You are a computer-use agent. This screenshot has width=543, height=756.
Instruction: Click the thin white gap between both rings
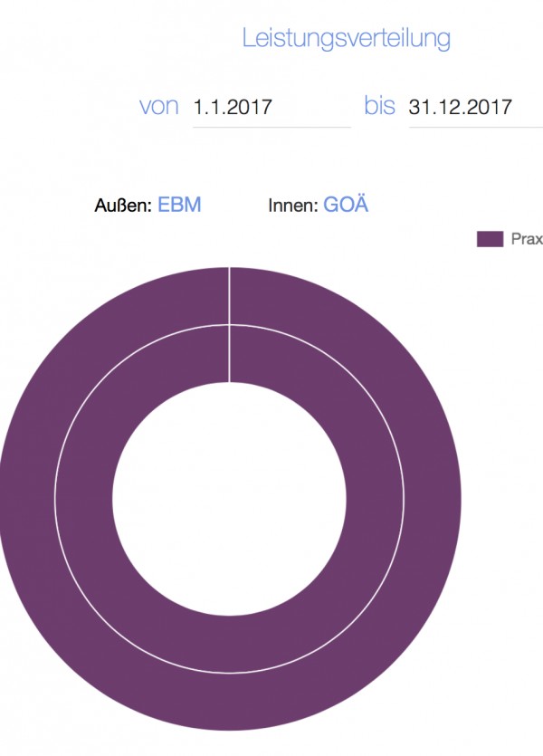point(405,499)
